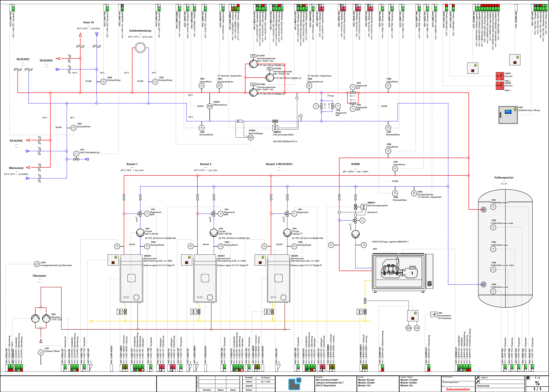Image resolution: width=549 pixels, height=392 pixels.
Task: Click Kessel 3 KES01 Brennermotor electrical box
Action: [260, 260]
